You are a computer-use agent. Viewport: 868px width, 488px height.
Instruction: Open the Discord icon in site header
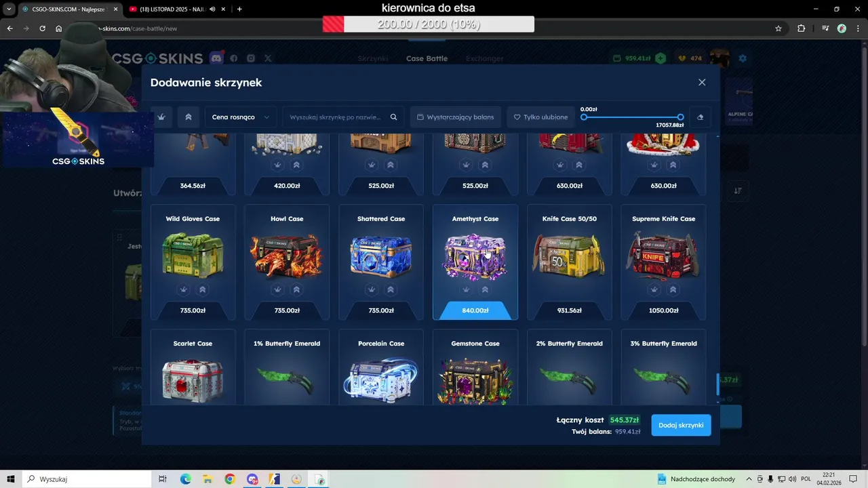(216, 58)
